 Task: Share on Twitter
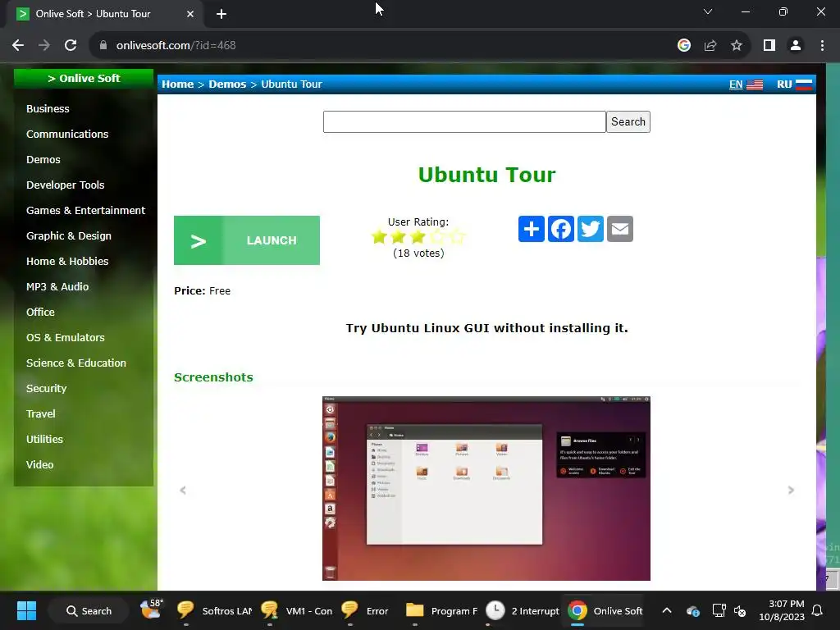(x=591, y=229)
